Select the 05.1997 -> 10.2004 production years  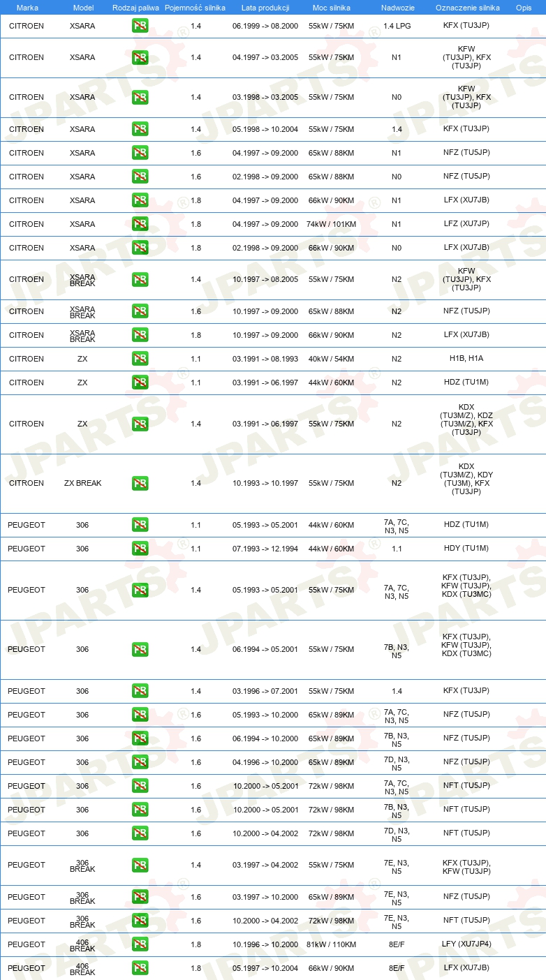tap(265, 968)
